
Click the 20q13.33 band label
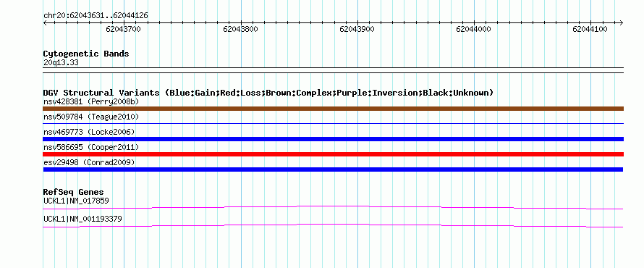click(x=61, y=63)
